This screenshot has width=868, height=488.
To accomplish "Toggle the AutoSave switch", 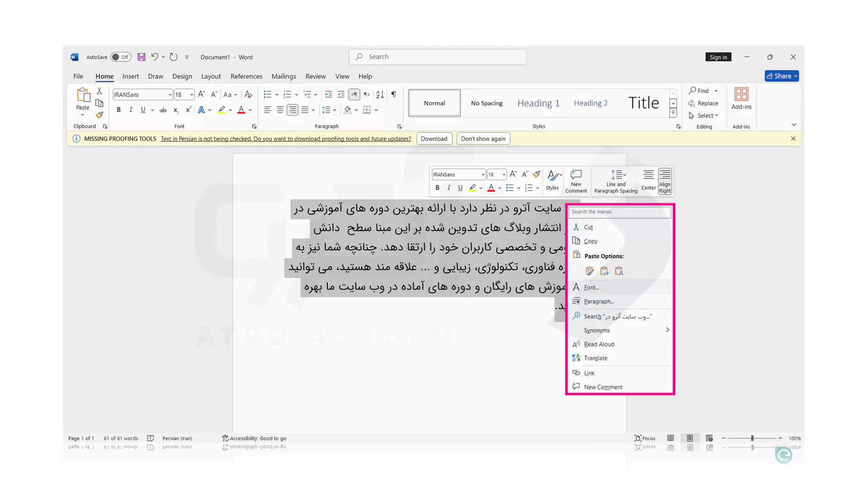I will (x=121, y=57).
